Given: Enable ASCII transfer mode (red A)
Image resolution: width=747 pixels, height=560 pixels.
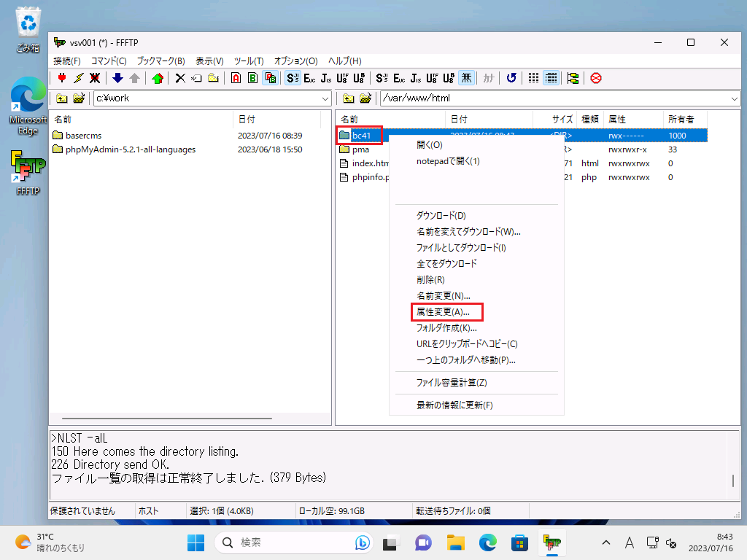Looking at the screenshot, I should click(x=236, y=78).
